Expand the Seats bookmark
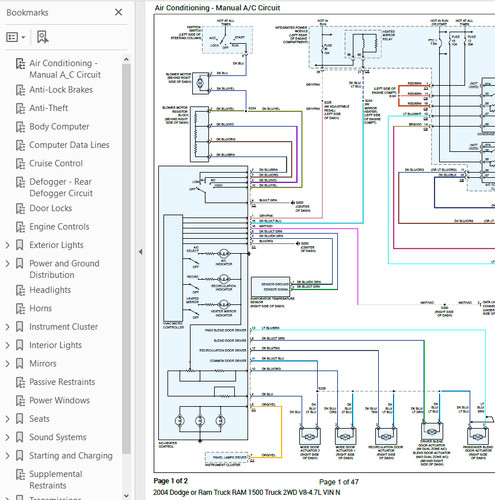The height and width of the screenshot is (500, 495). click(x=7, y=419)
